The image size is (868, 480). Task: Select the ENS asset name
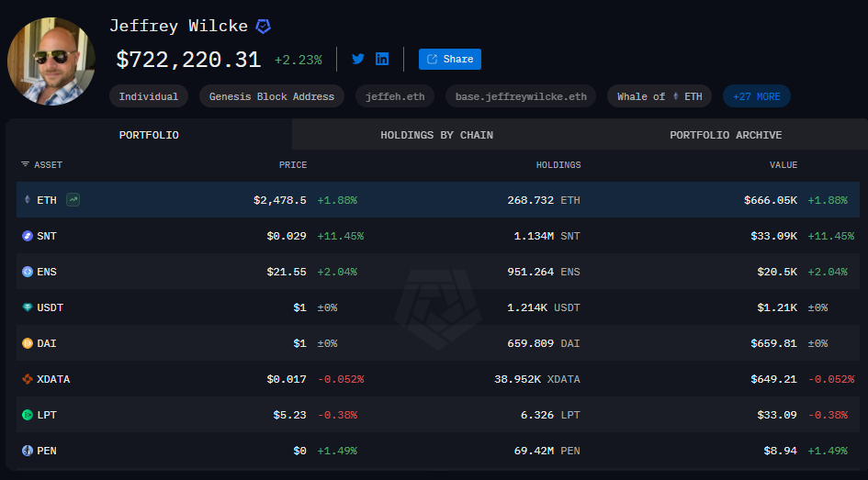pos(47,272)
